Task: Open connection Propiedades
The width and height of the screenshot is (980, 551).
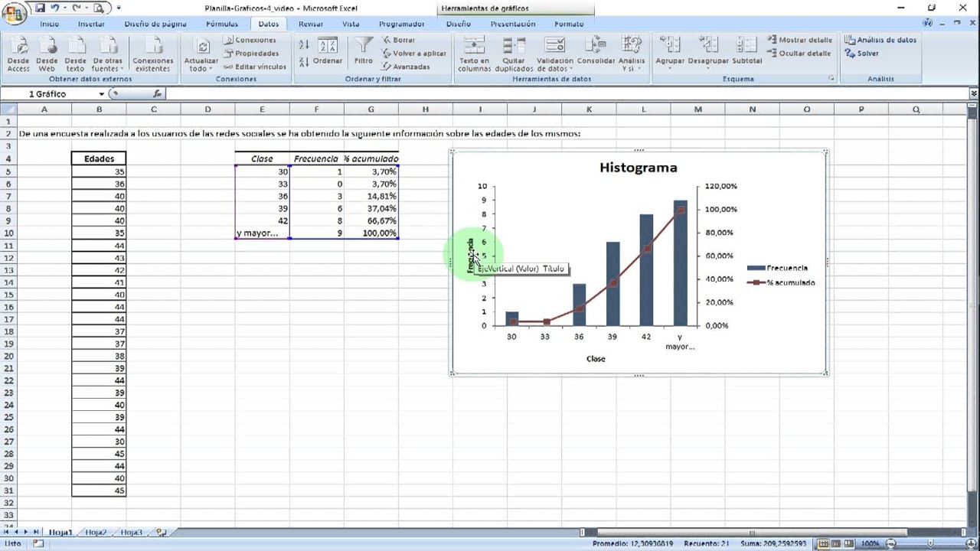Action: [x=251, y=54]
